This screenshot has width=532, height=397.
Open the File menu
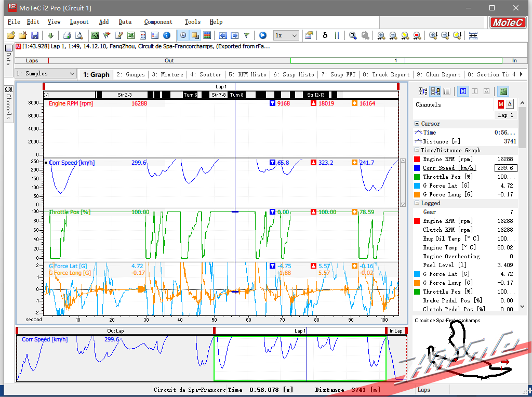(14, 22)
